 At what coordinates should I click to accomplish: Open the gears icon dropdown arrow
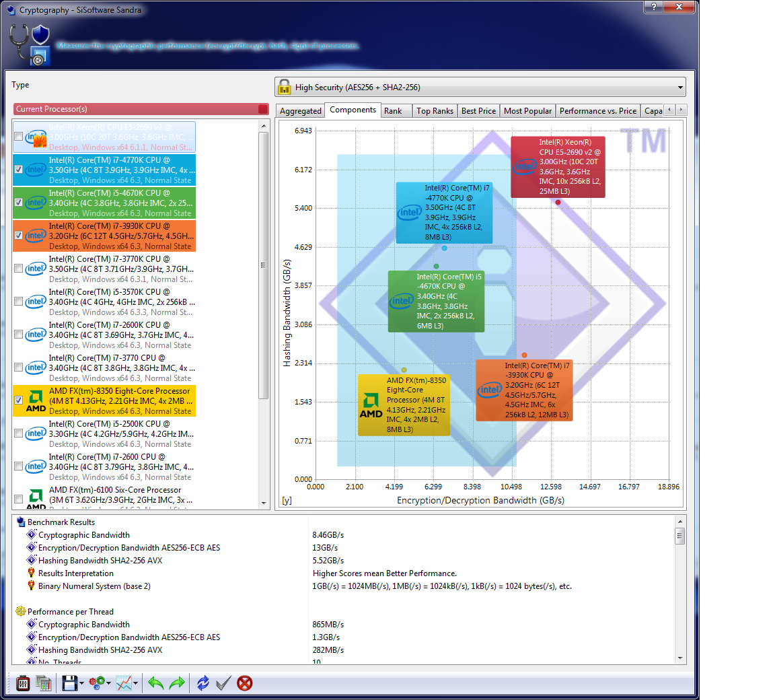pos(108,683)
